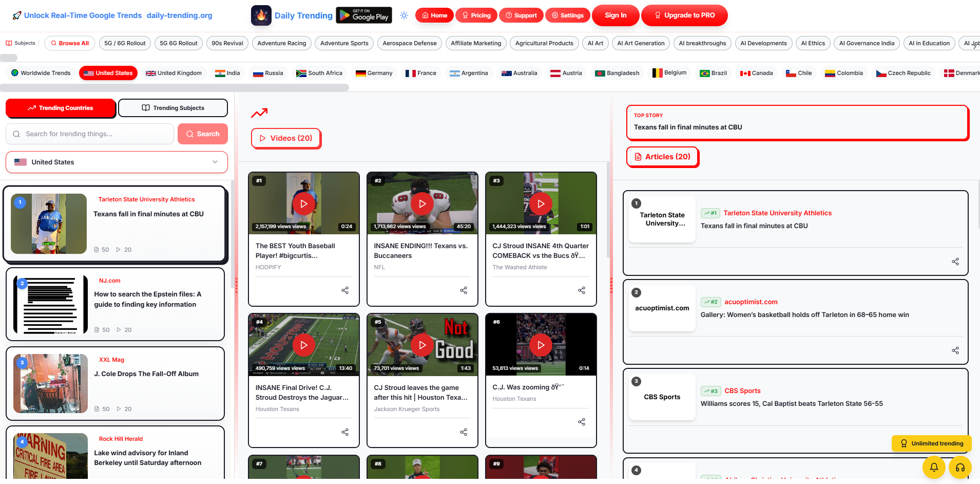Share the C.J. Was zooming video card

[x=582, y=422]
